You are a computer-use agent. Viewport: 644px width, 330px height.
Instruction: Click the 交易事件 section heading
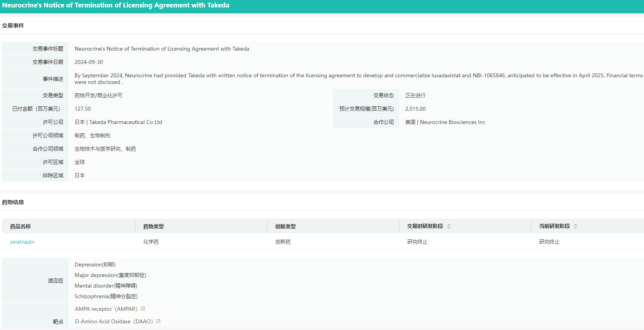13,26
